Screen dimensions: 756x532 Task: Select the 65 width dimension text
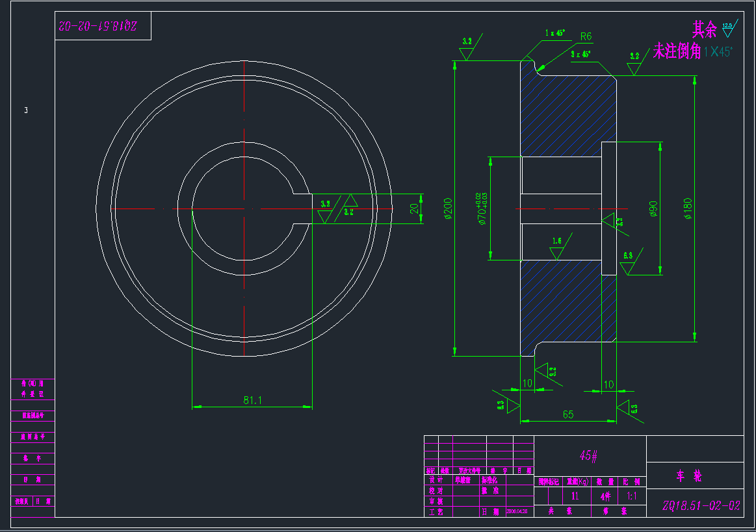(x=568, y=414)
